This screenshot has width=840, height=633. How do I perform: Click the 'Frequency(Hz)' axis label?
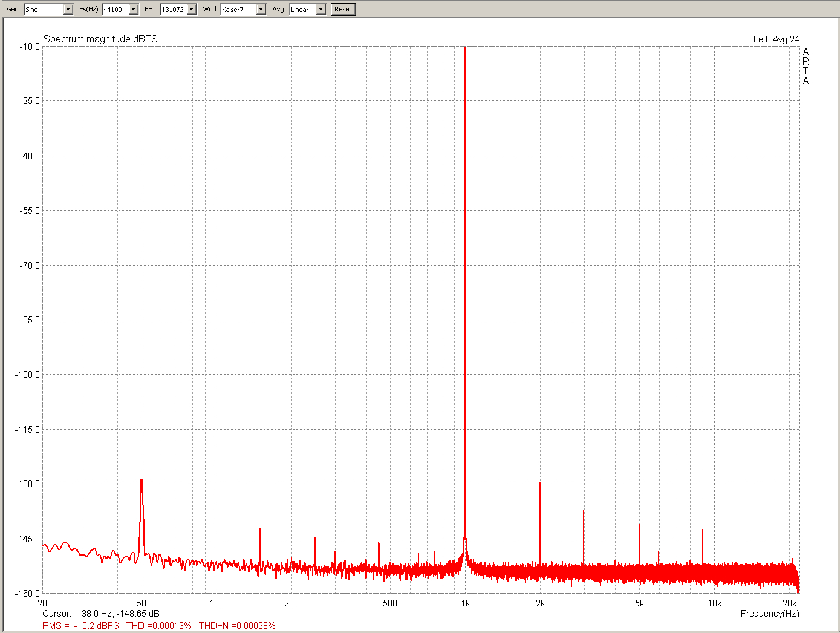(770, 614)
